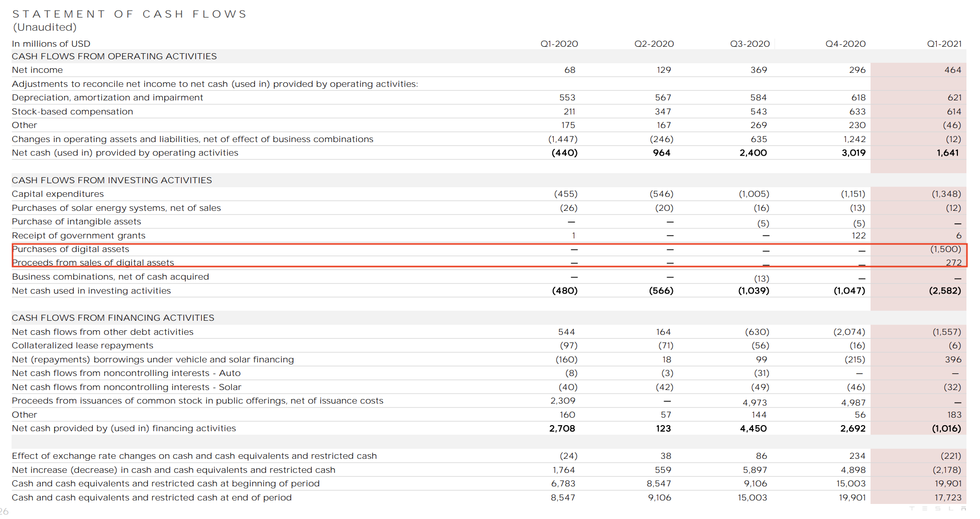Click exchange rate effect value (221)
The width and height of the screenshot is (980, 519).
tap(951, 456)
